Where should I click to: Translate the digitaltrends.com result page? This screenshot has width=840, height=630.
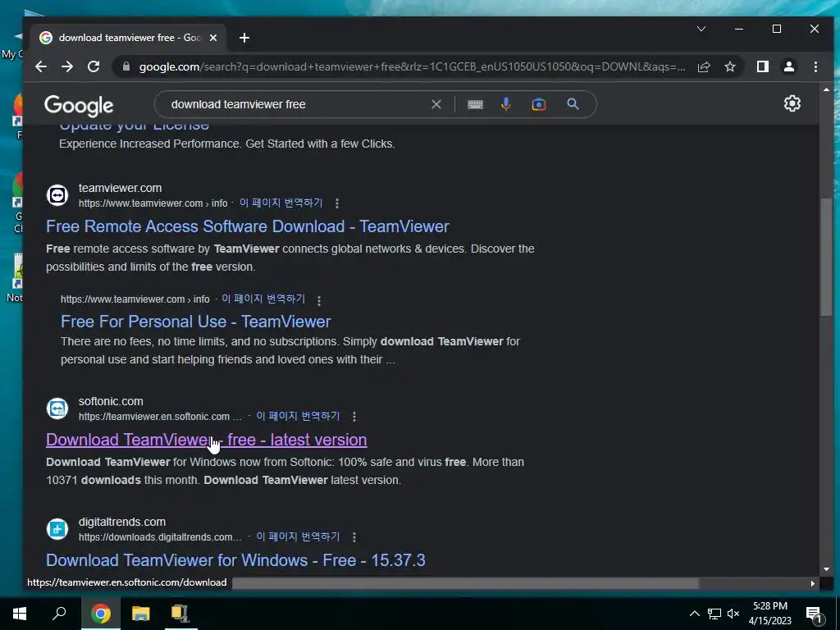[x=298, y=536]
